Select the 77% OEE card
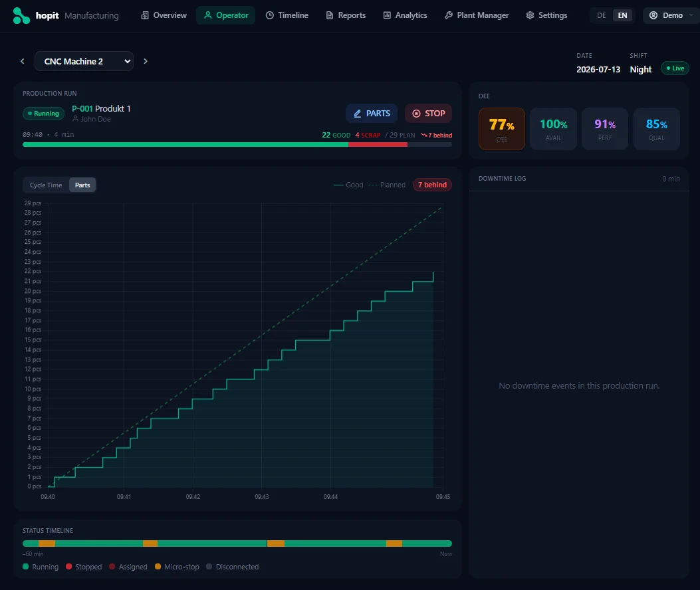Viewport: 700px width, 590px height. (x=502, y=129)
